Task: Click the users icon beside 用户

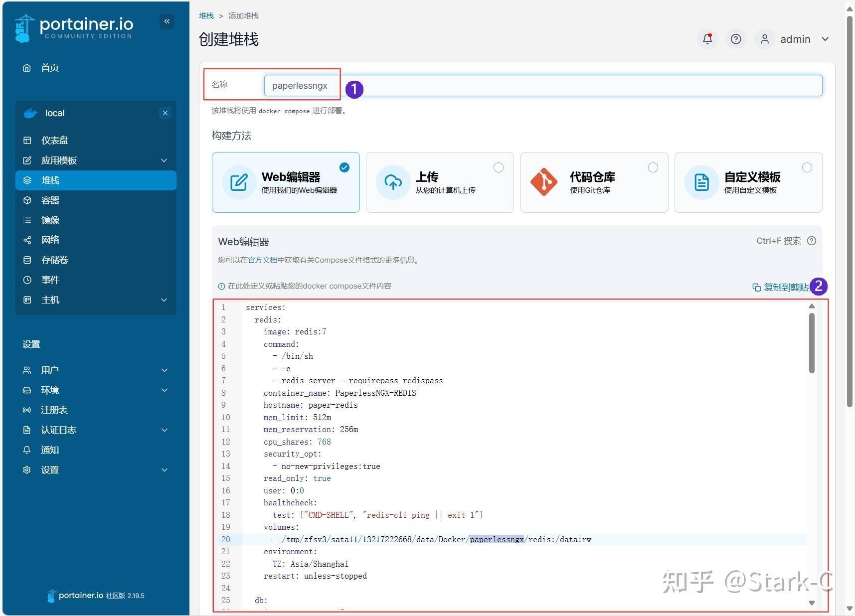Action: pos(27,370)
